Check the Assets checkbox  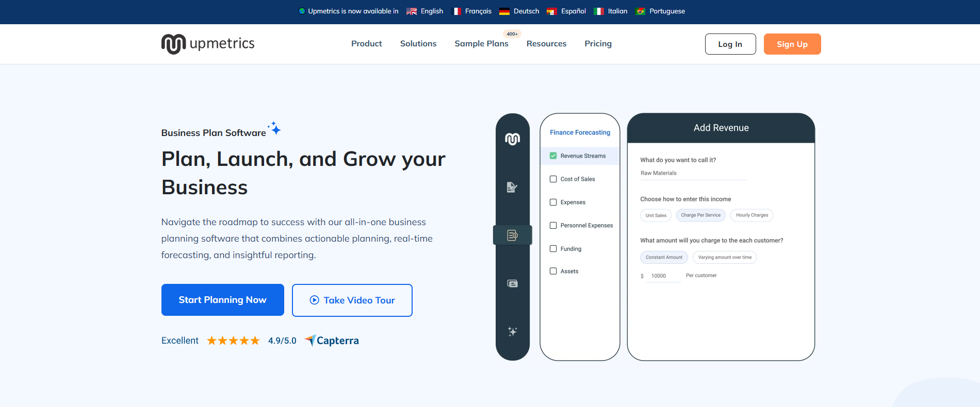(553, 271)
